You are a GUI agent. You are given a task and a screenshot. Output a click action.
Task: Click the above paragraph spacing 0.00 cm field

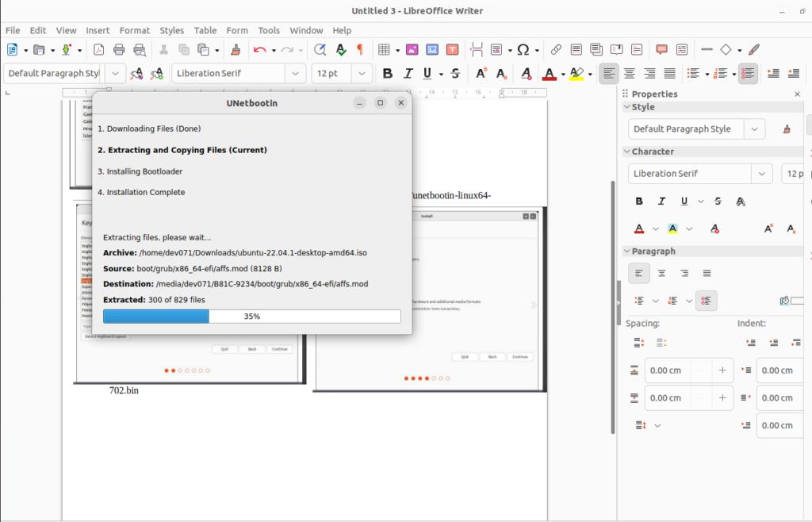(667, 370)
